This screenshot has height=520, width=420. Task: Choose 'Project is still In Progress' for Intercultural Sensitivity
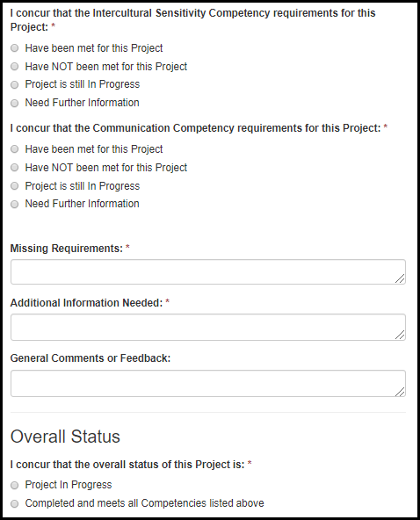[14, 84]
